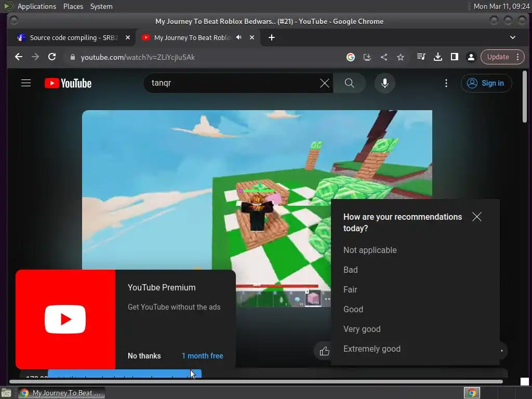Viewport: 532px width, 399px height.
Task: Close the YouTube video tab
Action: coord(252,37)
